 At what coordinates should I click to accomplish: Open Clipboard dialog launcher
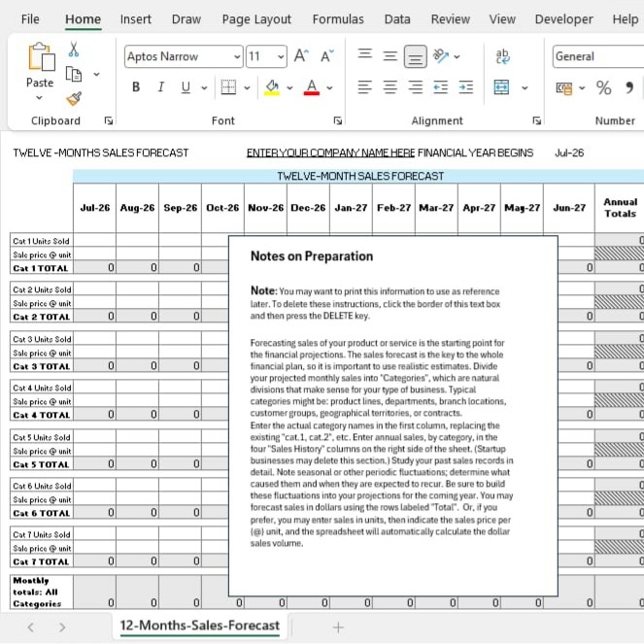109,120
